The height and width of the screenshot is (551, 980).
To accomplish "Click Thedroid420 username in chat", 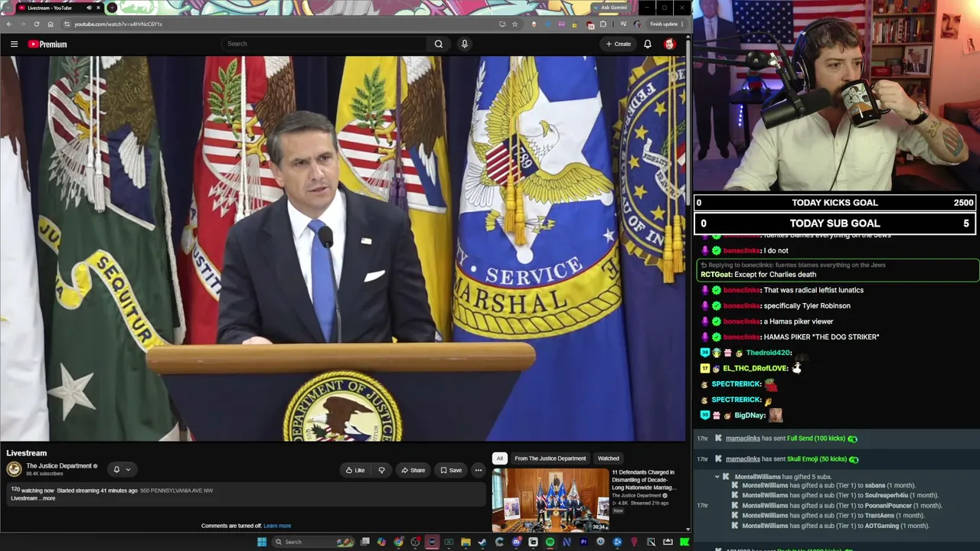I will pos(768,353).
